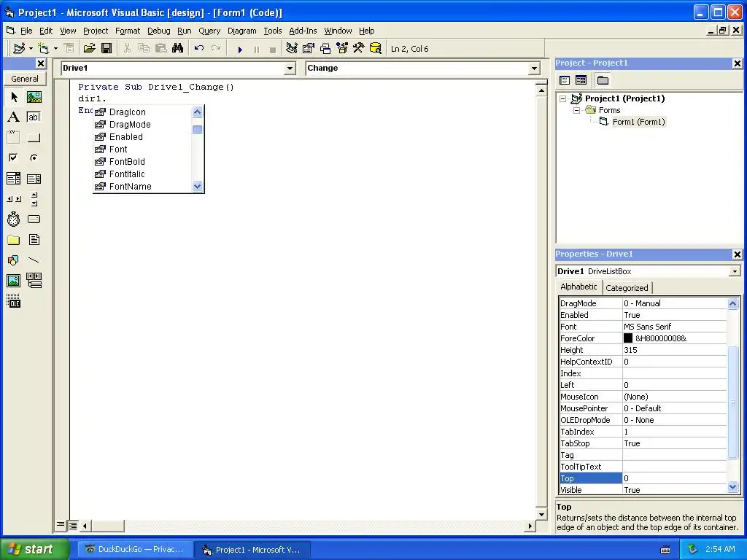The image size is (747, 560).
Task: Select the Image tool in toolbox
Action: coord(14,281)
